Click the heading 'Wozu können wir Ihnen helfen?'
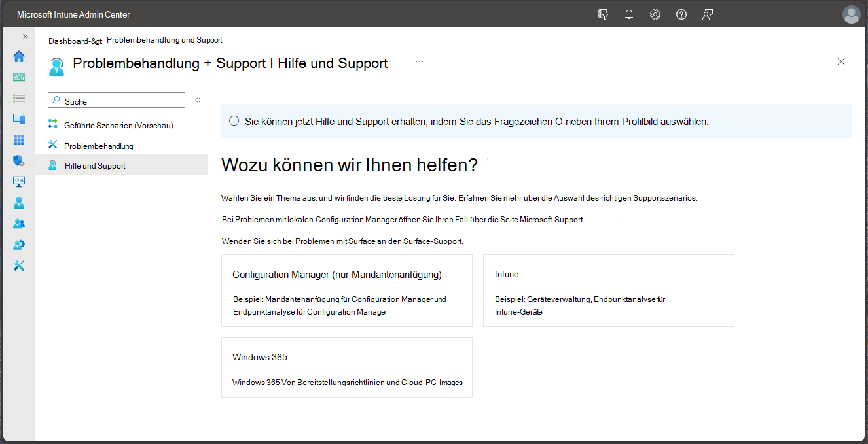 click(x=350, y=165)
